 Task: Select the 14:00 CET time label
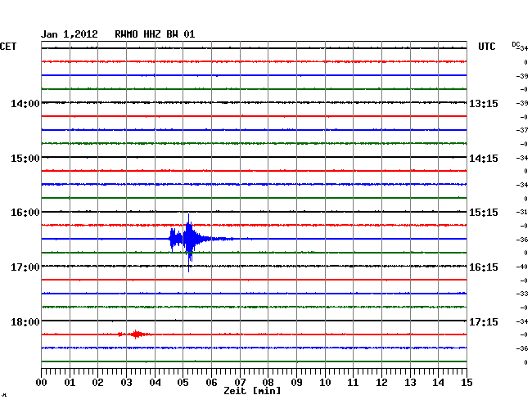click(x=25, y=103)
